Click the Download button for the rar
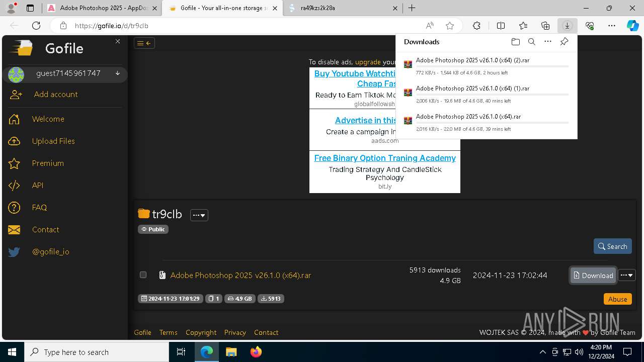The width and height of the screenshot is (644, 362). 593,275
